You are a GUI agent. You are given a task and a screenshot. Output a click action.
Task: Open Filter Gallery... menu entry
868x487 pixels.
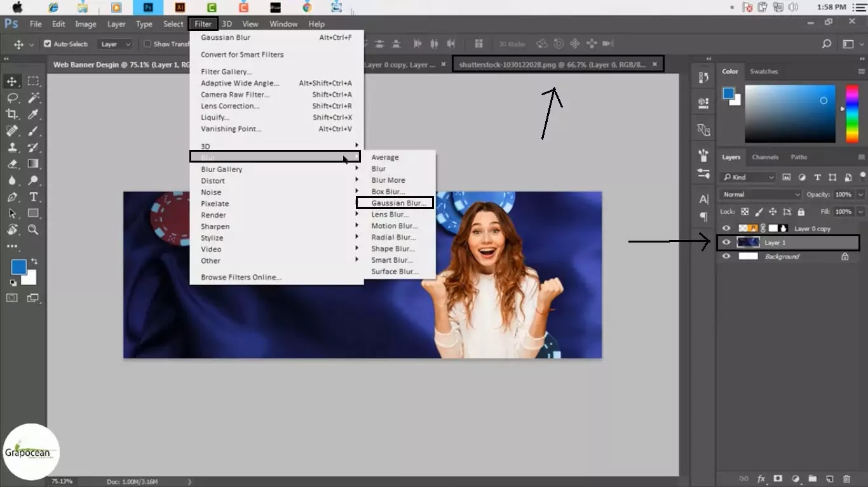point(226,72)
